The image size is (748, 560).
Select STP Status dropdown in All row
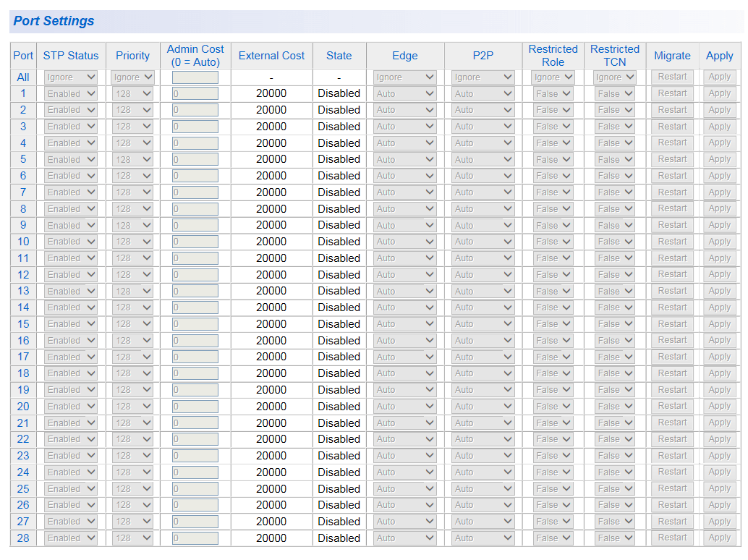(x=70, y=77)
